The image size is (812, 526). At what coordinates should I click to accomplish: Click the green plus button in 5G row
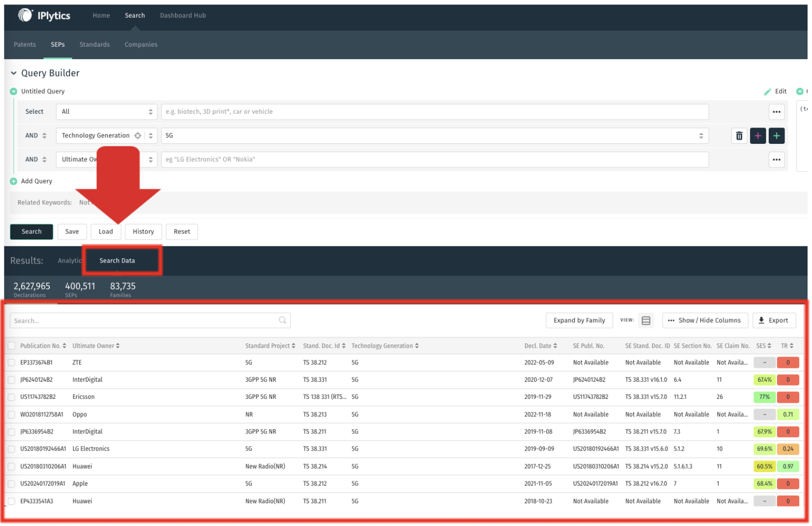(776, 135)
